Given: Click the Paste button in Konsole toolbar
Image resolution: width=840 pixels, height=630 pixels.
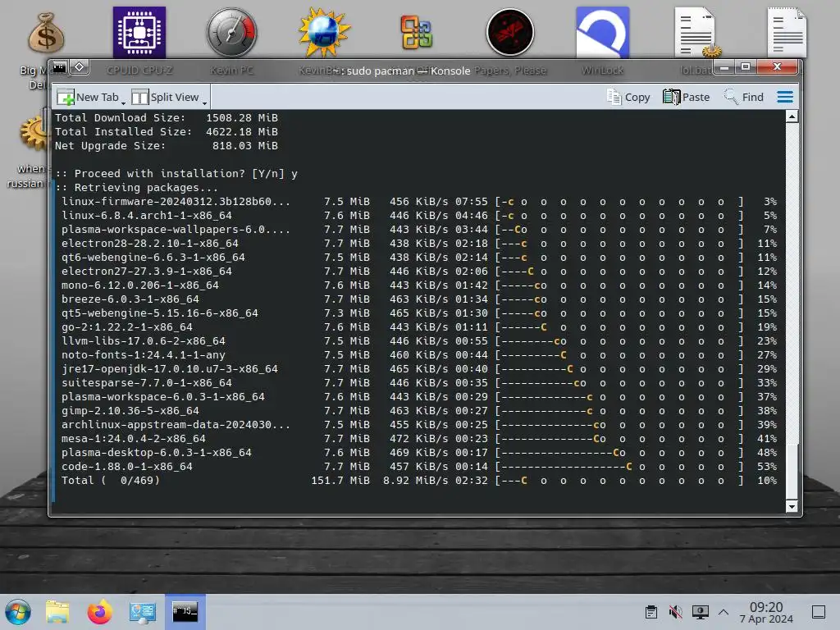Looking at the screenshot, I should coord(686,97).
